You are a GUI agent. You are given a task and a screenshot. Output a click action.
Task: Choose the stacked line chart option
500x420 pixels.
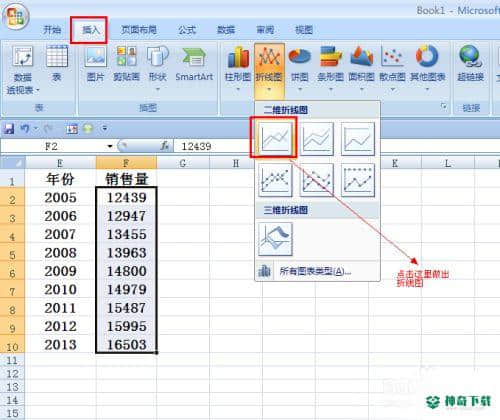[317, 139]
